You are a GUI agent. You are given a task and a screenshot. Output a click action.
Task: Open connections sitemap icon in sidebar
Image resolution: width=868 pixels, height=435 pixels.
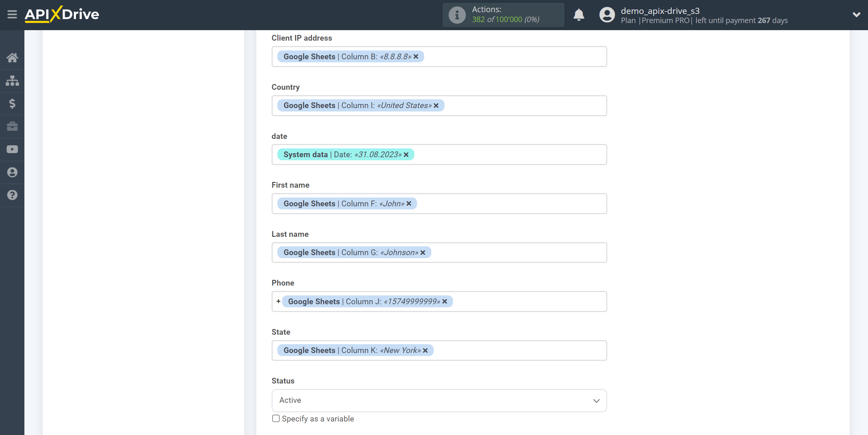[x=12, y=81]
